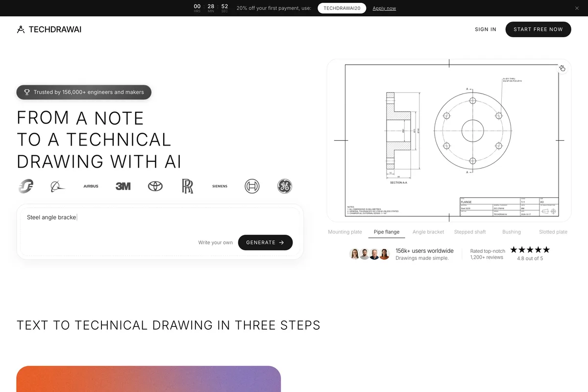Close the promo banner with X
The height and width of the screenshot is (392, 588).
coord(577,8)
